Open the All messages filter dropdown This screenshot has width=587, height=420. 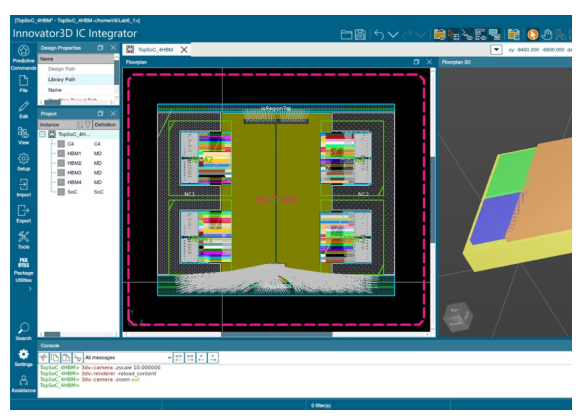[128, 357]
